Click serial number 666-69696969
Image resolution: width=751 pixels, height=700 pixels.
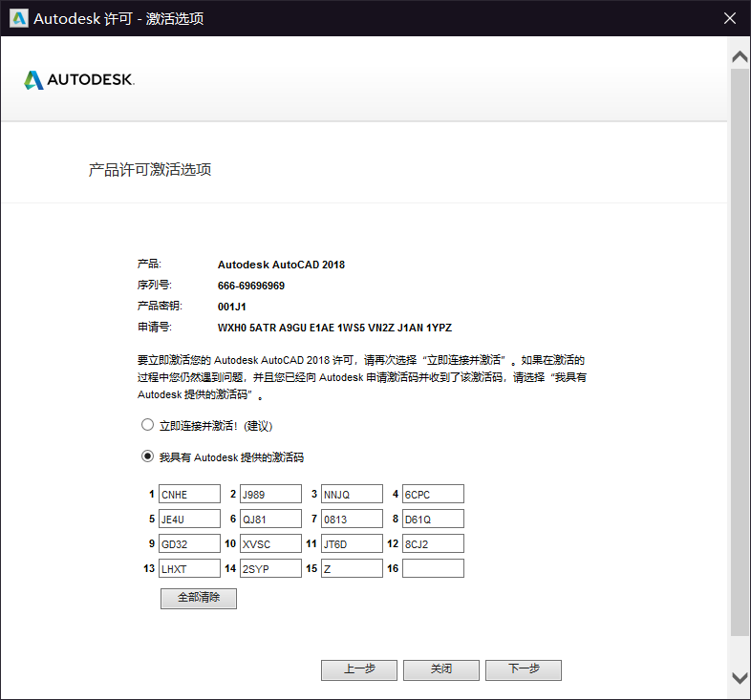tap(251, 286)
